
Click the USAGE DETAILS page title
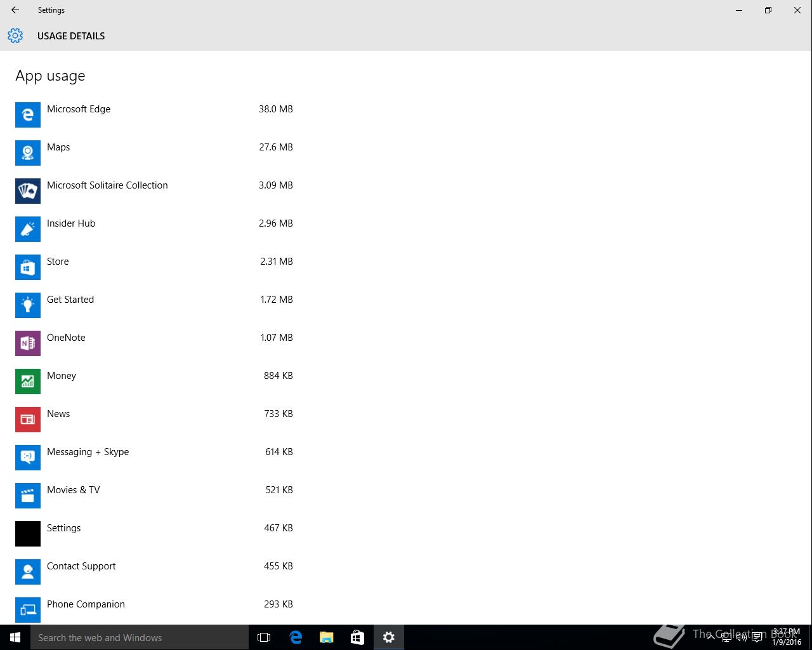tap(71, 36)
